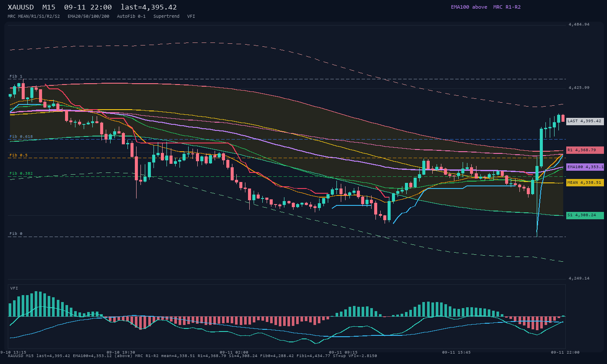The image size is (607, 364).
Task: Click the 09-11 09:15 time axis label
Action: [343, 352]
